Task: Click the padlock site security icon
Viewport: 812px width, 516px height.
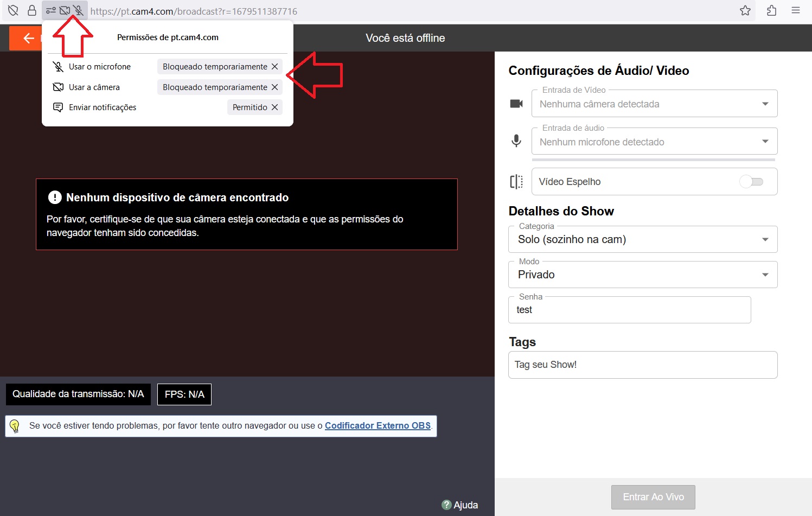Action: [x=32, y=10]
